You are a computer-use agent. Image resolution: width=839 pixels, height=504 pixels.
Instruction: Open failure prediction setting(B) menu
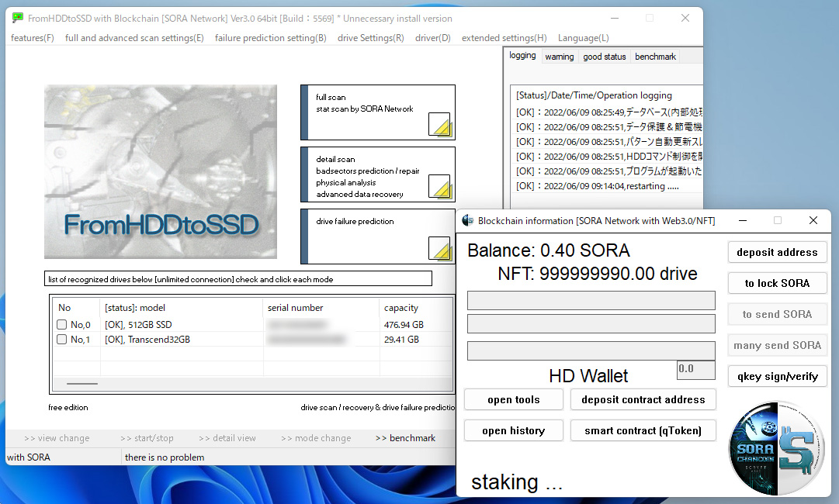[270, 38]
